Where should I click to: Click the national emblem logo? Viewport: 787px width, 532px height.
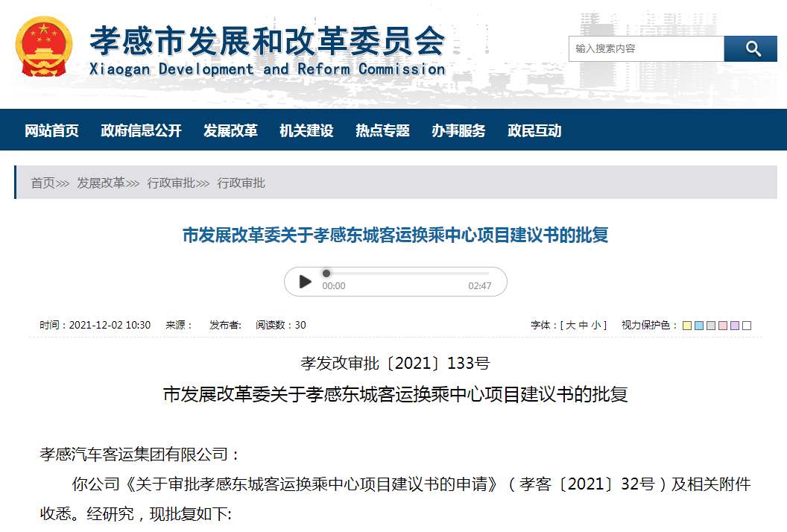(44, 46)
